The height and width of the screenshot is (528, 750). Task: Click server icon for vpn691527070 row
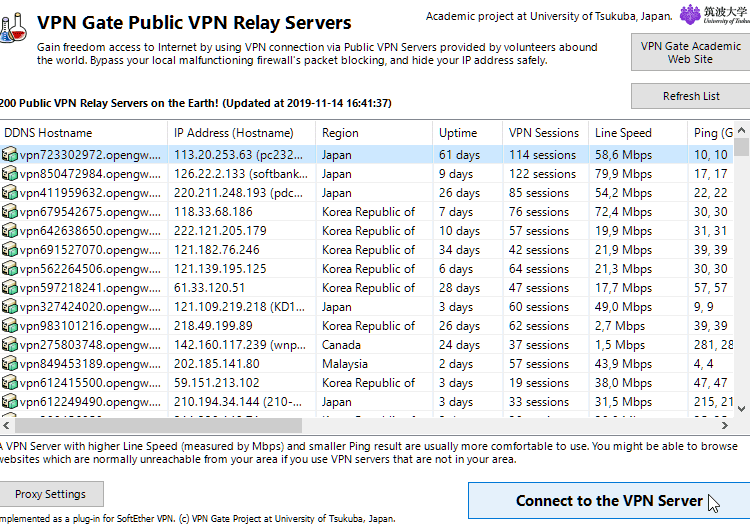(x=10, y=250)
